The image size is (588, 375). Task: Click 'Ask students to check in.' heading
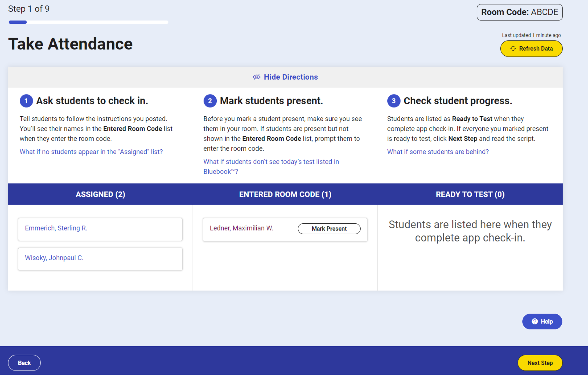pos(92,101)
